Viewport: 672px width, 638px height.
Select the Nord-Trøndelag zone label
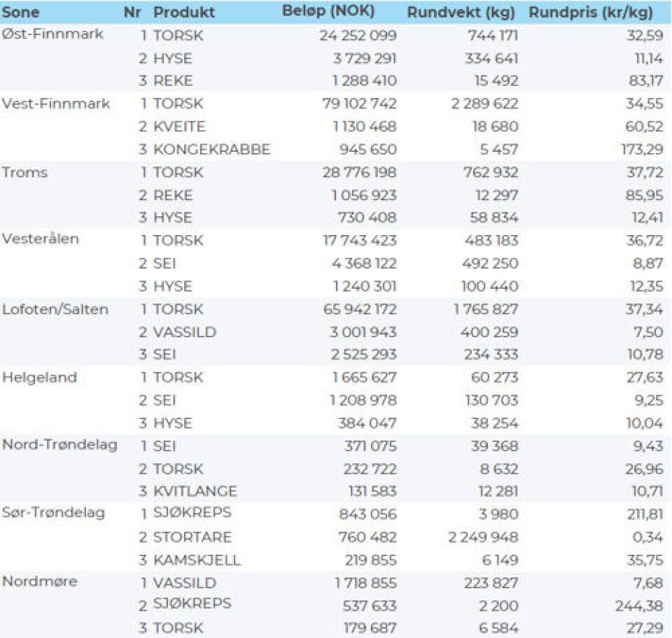point(59,446)
